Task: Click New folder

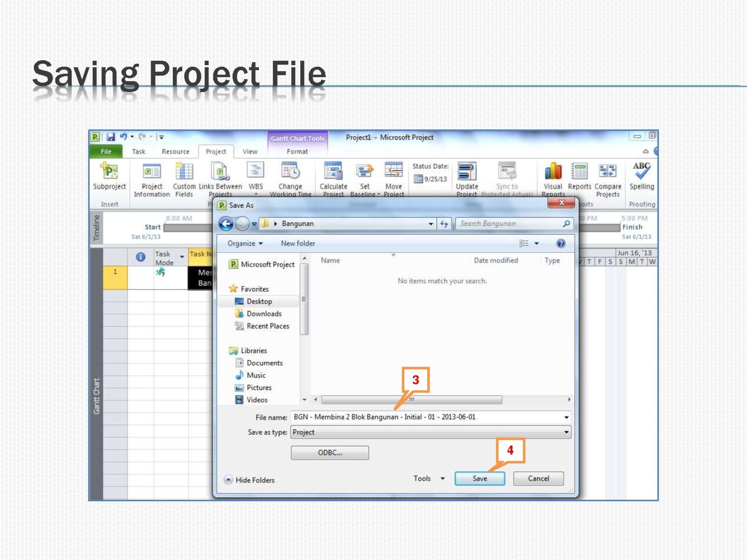Action: point(298,243)
